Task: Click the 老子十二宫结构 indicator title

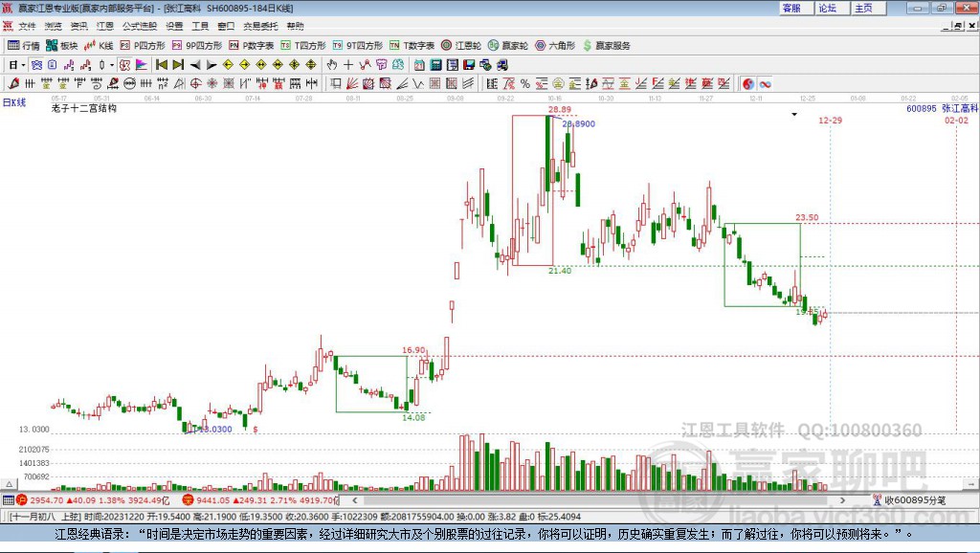Action: tap(84, 108)
